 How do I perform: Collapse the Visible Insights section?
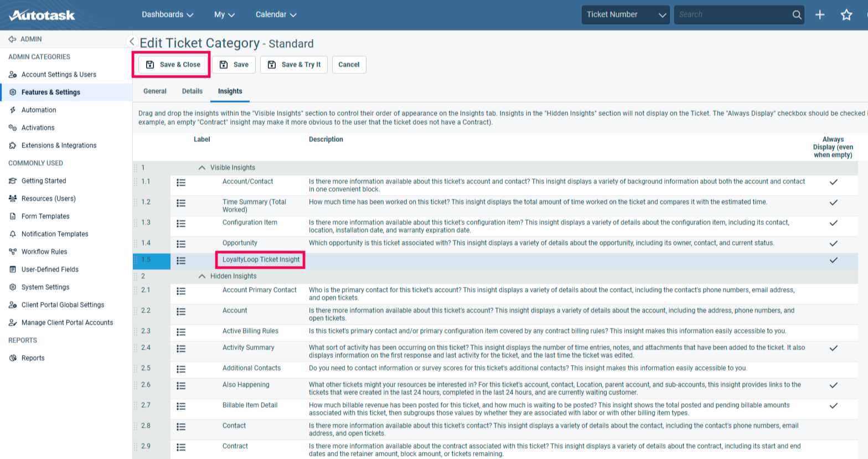pyautogui.click(x=202, y=168)
